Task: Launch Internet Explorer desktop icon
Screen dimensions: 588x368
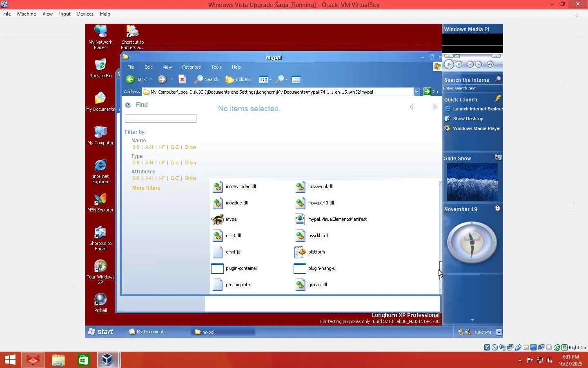Action: (100, 165)
